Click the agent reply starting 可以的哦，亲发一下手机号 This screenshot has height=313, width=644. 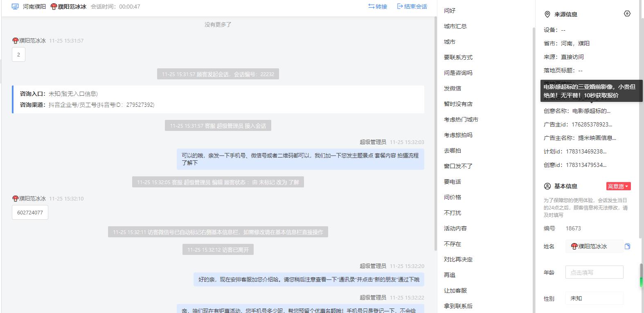click(300, 159)
